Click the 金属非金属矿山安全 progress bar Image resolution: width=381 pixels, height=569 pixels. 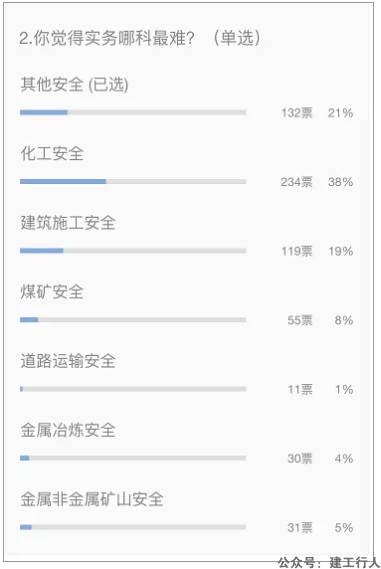(x=133, y=527)
